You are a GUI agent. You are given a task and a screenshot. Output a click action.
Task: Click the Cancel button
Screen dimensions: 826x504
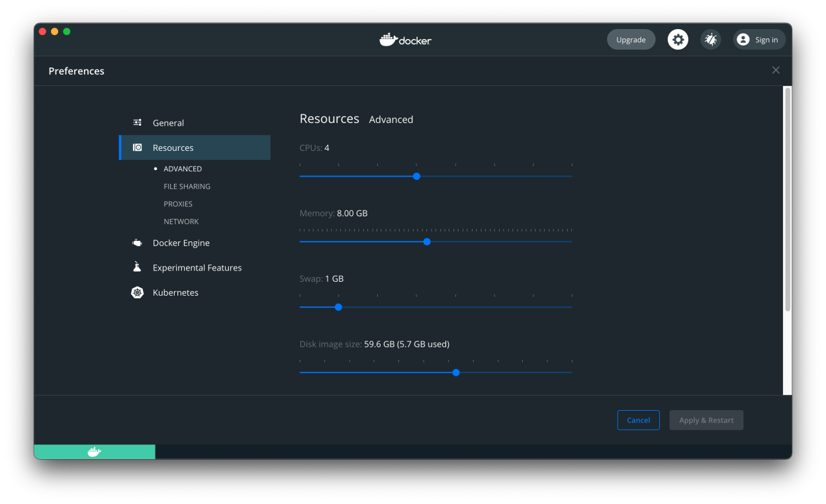[x=639, y=420]
